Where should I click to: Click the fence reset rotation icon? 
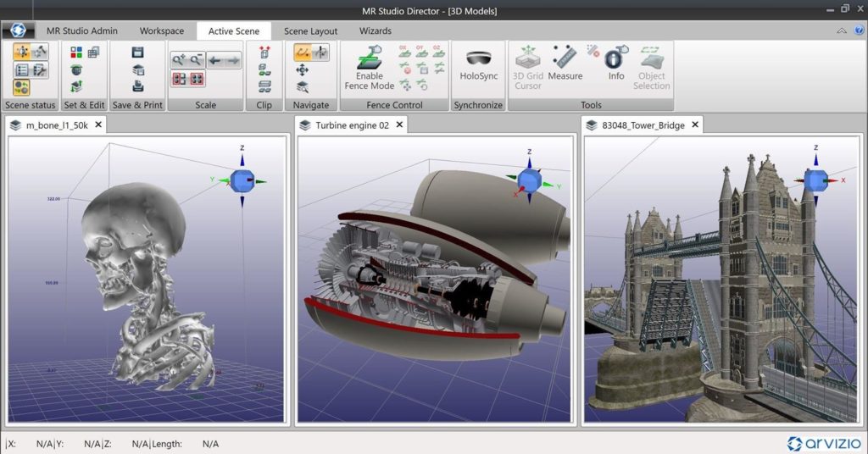(422, 86)
